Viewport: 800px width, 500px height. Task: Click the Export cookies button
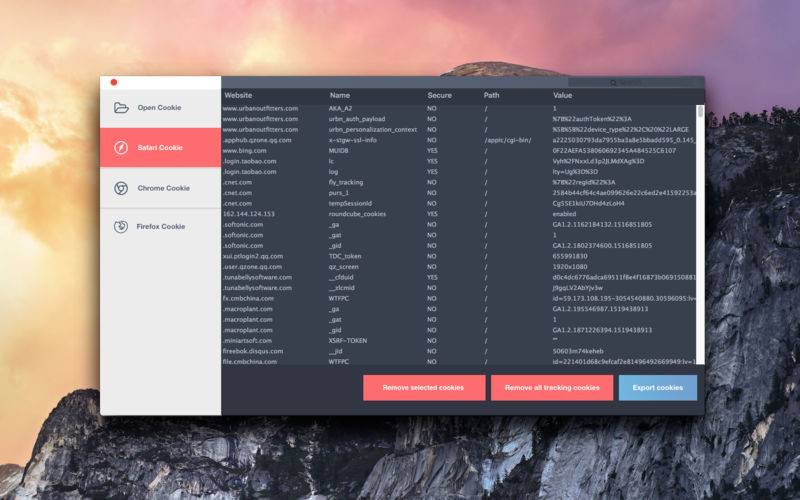[658, 388]
